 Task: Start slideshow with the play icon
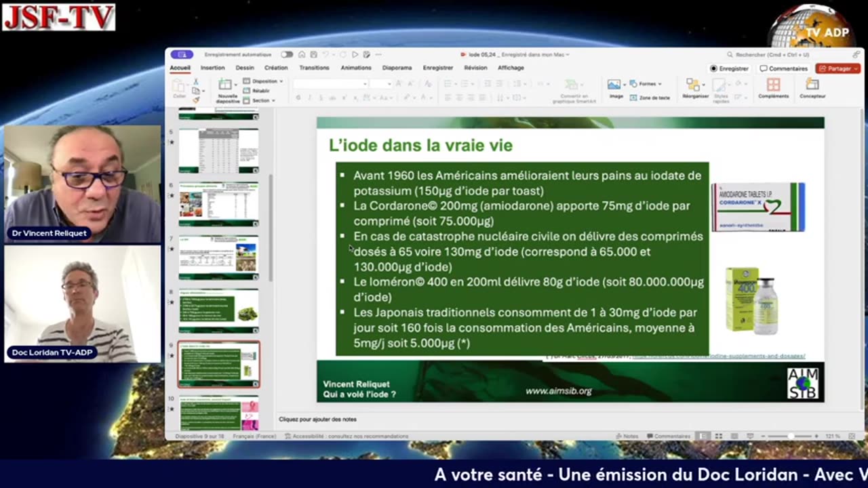(353, 54)
